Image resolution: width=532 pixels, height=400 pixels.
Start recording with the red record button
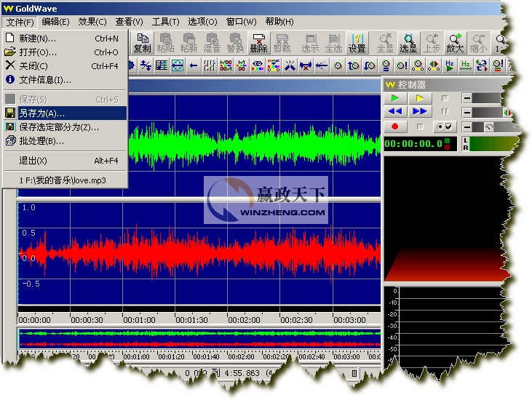click(395, 127)
